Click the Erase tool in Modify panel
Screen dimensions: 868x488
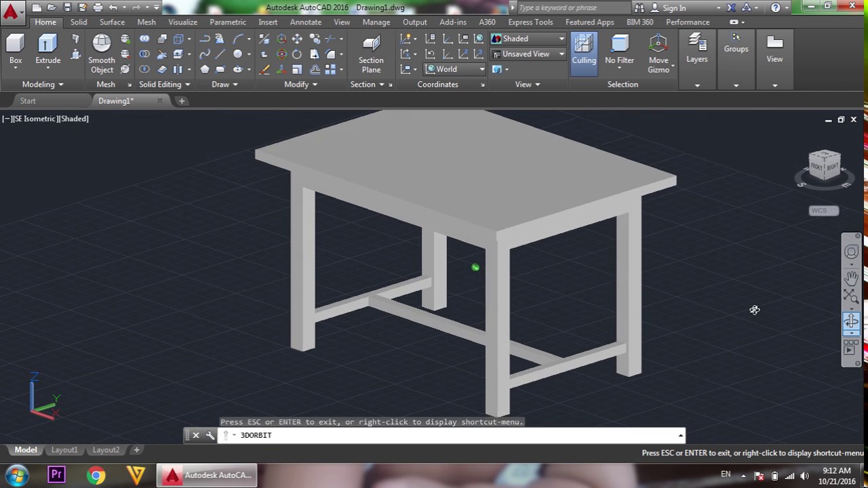pos(264,69)
